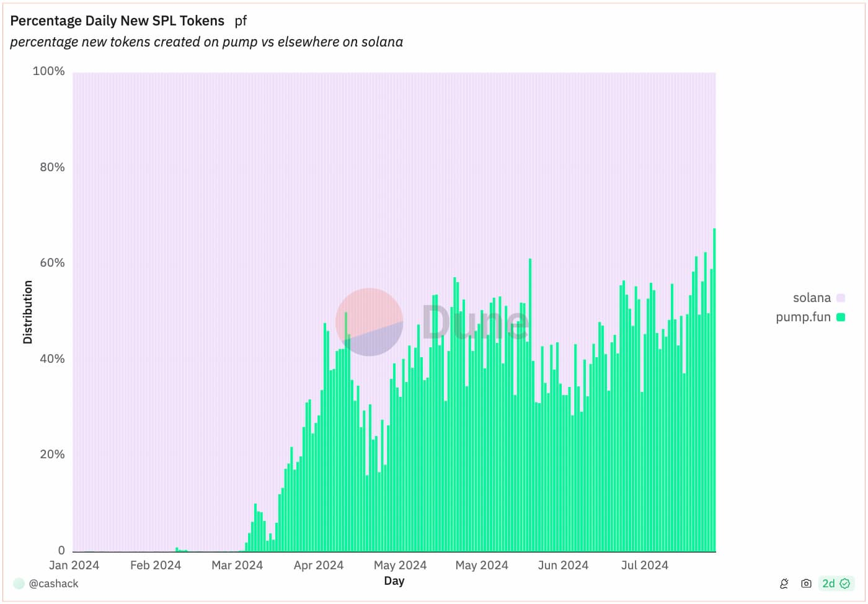
Task: Click the solana purple legend swatch
Action: (841, 298)
